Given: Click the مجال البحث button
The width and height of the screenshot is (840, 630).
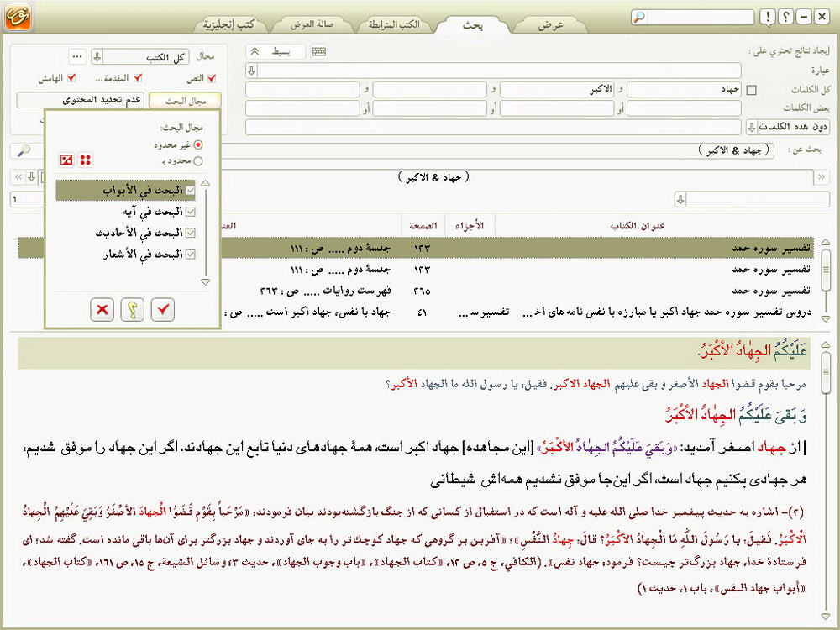Looking at the screenshot, I should [x=186, y=101].
